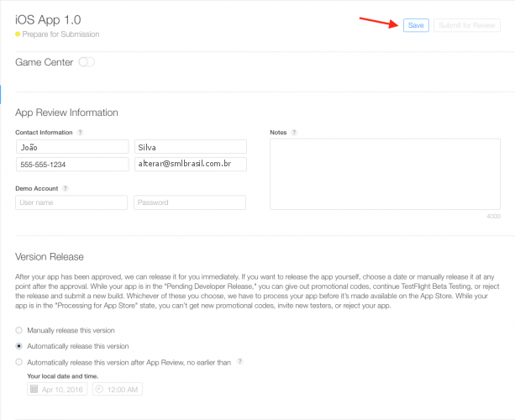
Task: Select the email field with alterar@smlbrasil.com.br
Action: [190, 164]
